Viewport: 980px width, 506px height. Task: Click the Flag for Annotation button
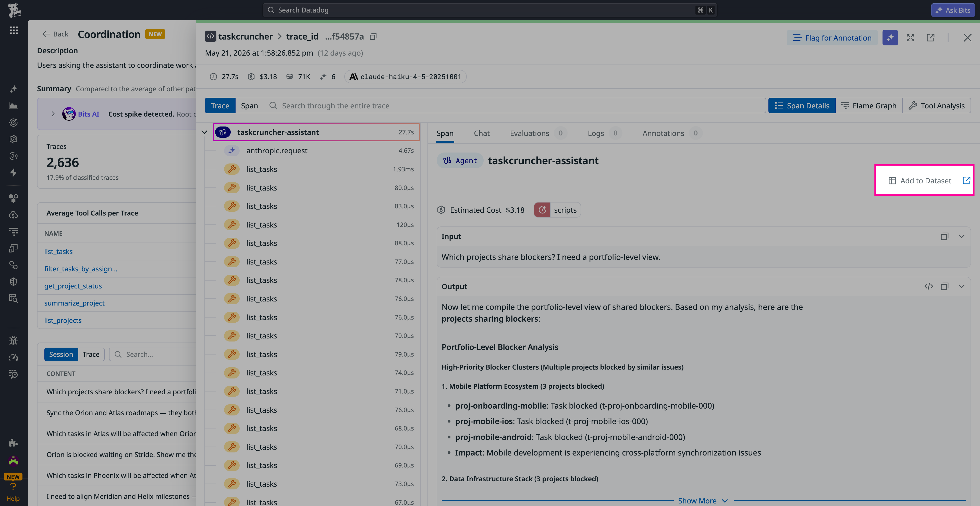click(832, 38)
